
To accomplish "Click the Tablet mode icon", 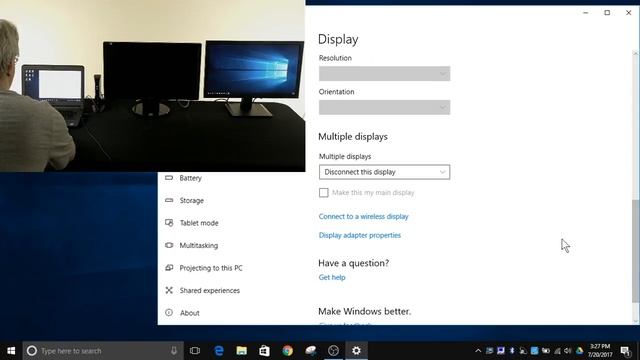I will pyautogui.click(x=169, y=223).
